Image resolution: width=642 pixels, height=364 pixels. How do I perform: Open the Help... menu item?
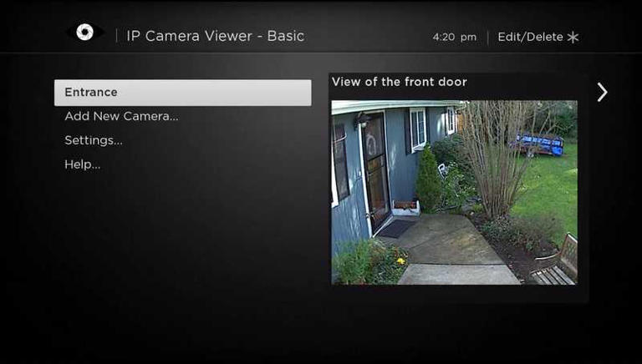82,164
